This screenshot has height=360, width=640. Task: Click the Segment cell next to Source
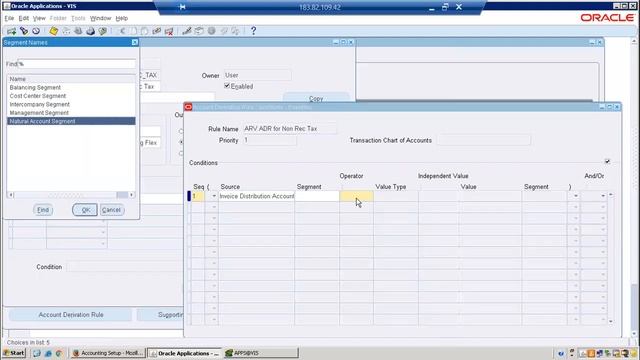coord(317,196)
